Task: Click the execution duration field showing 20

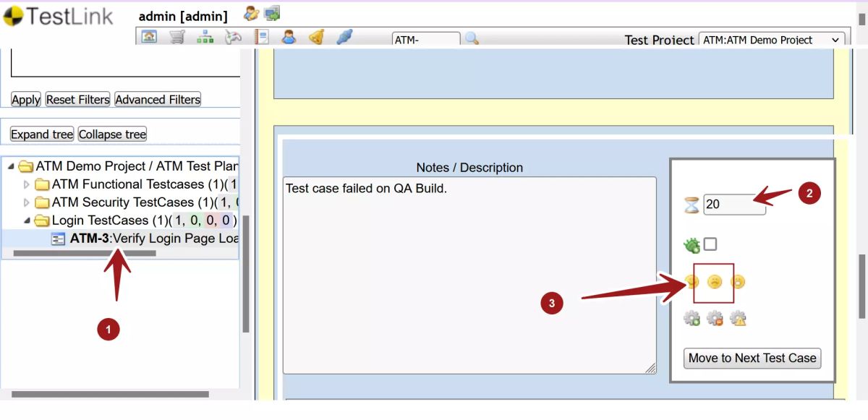Action: (734, 205)
